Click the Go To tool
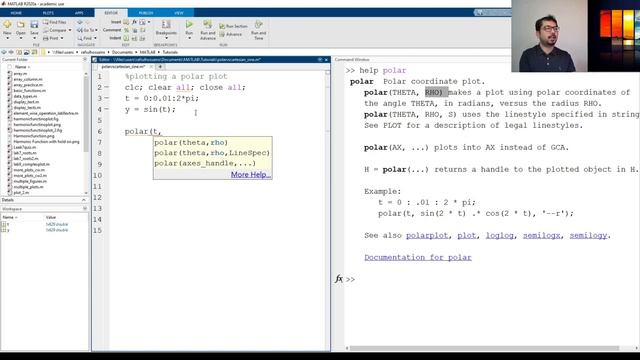 (86, 30)
